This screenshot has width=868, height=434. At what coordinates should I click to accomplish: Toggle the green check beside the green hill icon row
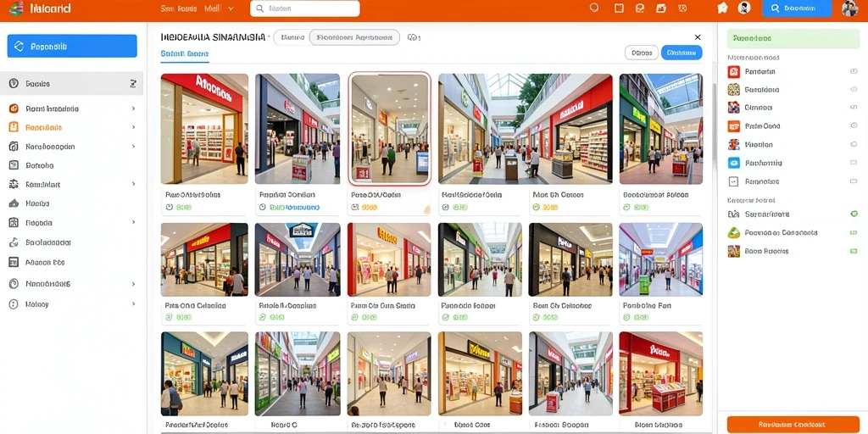click(x=853, y=232)
